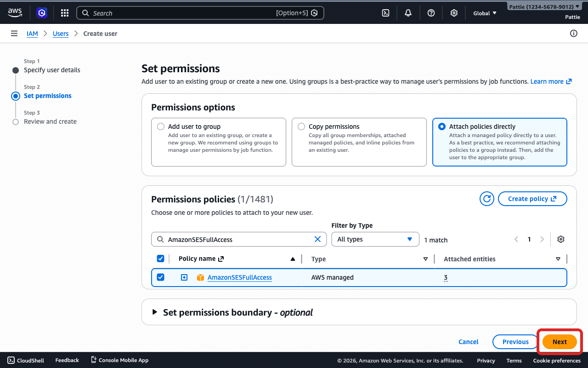This screenshot has height=368, width=588.
Task: Refresh the permissions policies list
Action: pos(486,199)
